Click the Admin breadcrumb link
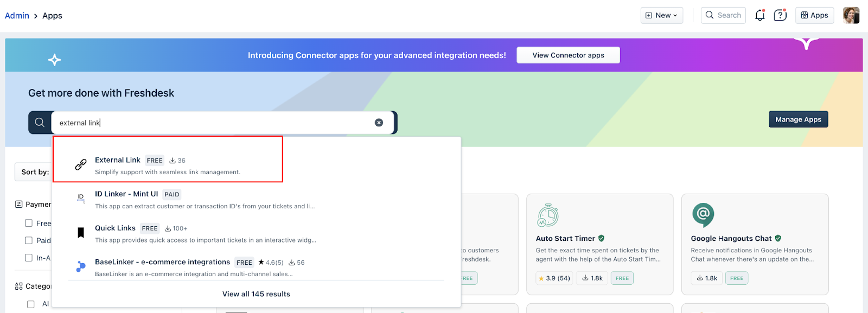 (17, 16)
